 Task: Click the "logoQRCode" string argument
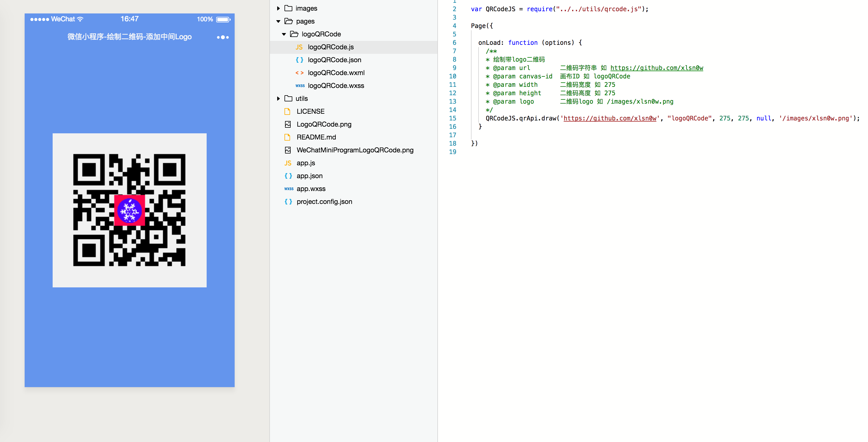click(x=689, y=118)
